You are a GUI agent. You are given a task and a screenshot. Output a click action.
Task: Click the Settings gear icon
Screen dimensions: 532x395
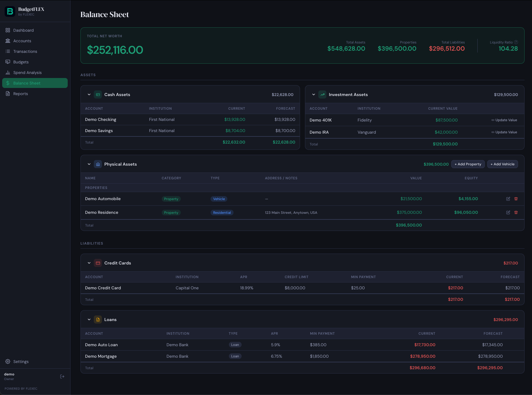point(8,361)
